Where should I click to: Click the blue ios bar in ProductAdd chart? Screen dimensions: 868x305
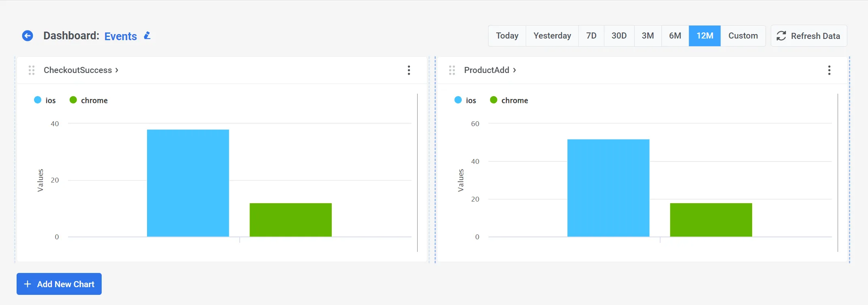608,188
